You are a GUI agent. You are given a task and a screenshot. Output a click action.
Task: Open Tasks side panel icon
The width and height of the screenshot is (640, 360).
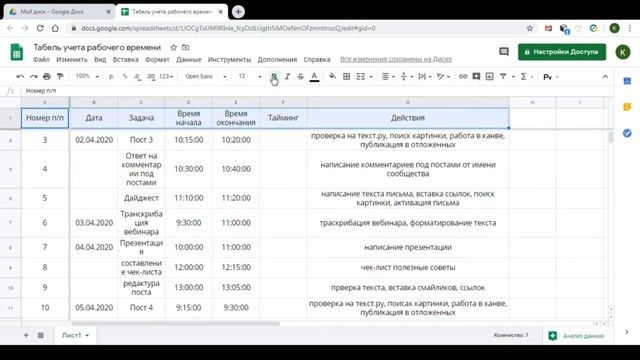[x=627, y=133]
